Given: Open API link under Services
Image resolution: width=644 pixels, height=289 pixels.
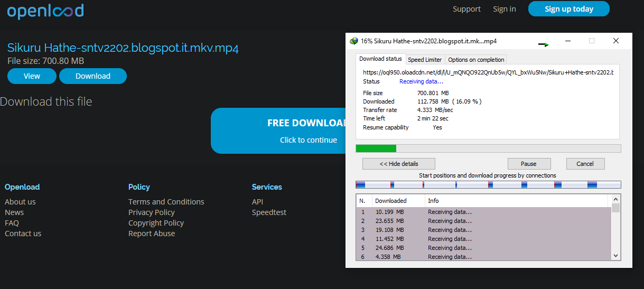Looking at the screenshot, I should coord(257,202).
